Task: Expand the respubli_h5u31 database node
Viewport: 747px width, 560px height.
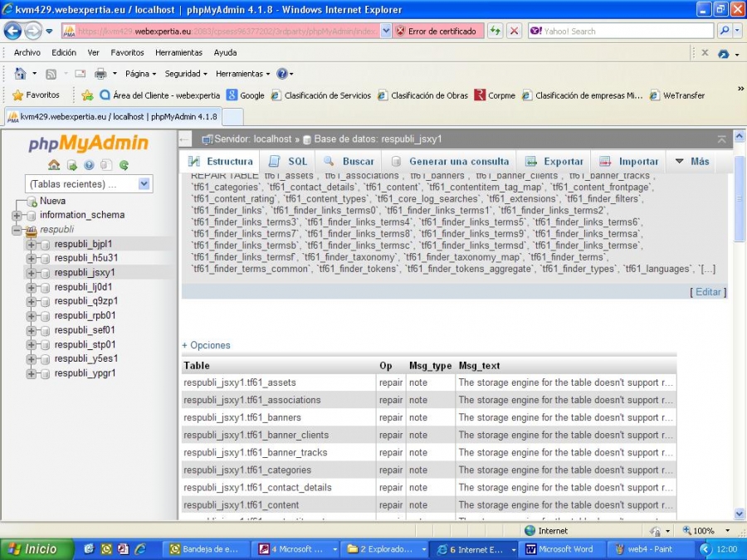Action: pos(32,259)
